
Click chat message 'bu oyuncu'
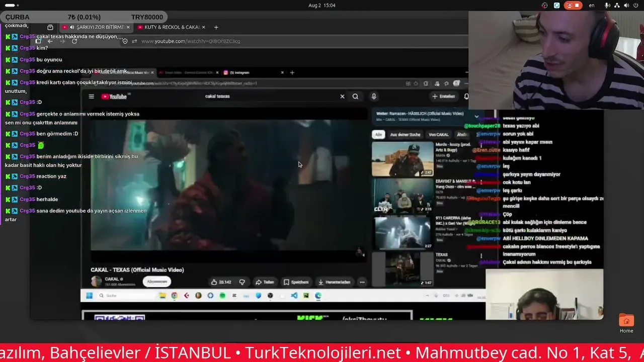click(x=49, y=60)
